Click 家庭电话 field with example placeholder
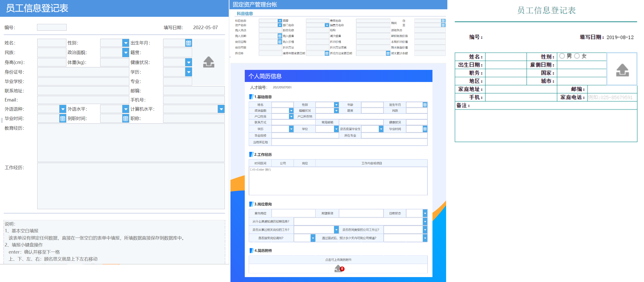644x282 pixels. [612, 97]
